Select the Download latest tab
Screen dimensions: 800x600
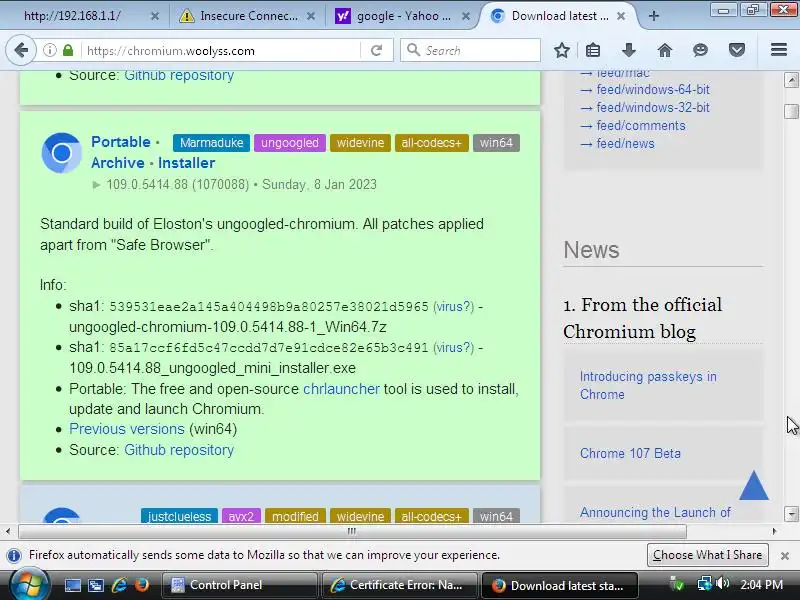(x=558, y=16)
